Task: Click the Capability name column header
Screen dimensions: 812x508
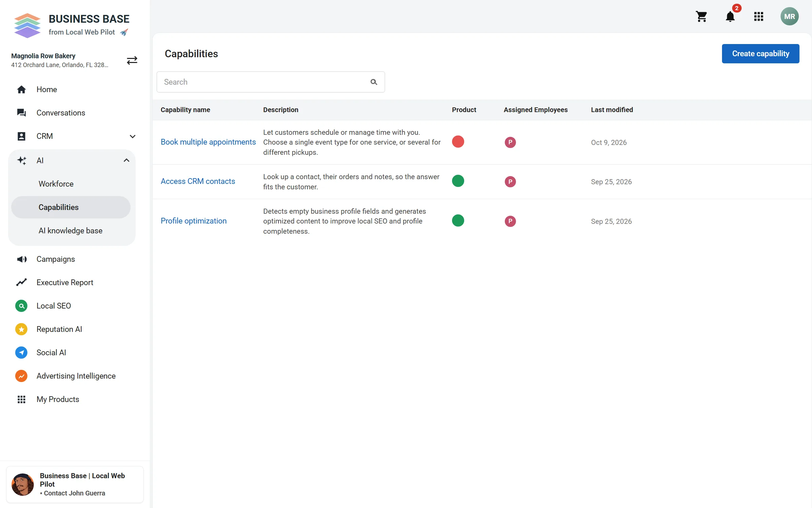Action: (185, 110)
